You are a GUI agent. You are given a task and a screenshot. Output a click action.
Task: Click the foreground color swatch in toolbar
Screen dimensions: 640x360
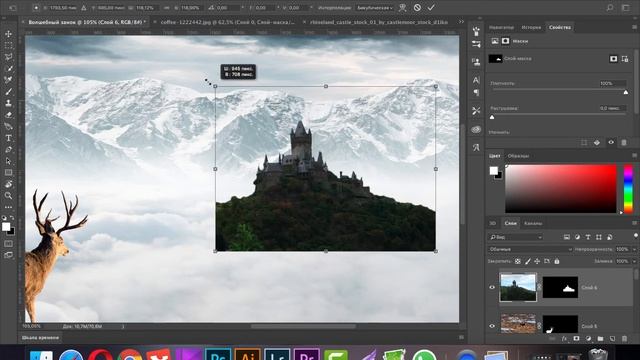coord(6,227)
